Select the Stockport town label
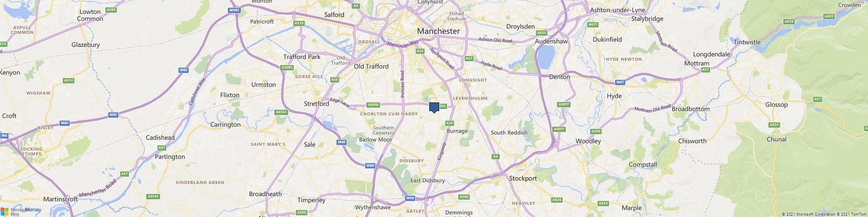This screenshot has height=217, width=868. pos(523,178)
